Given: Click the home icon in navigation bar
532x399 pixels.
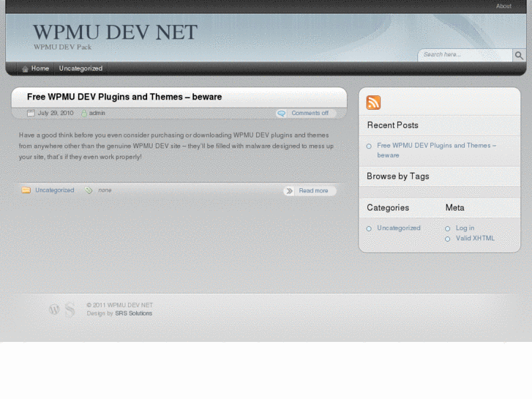Looking at the screenshot, I should pos(25,69).
